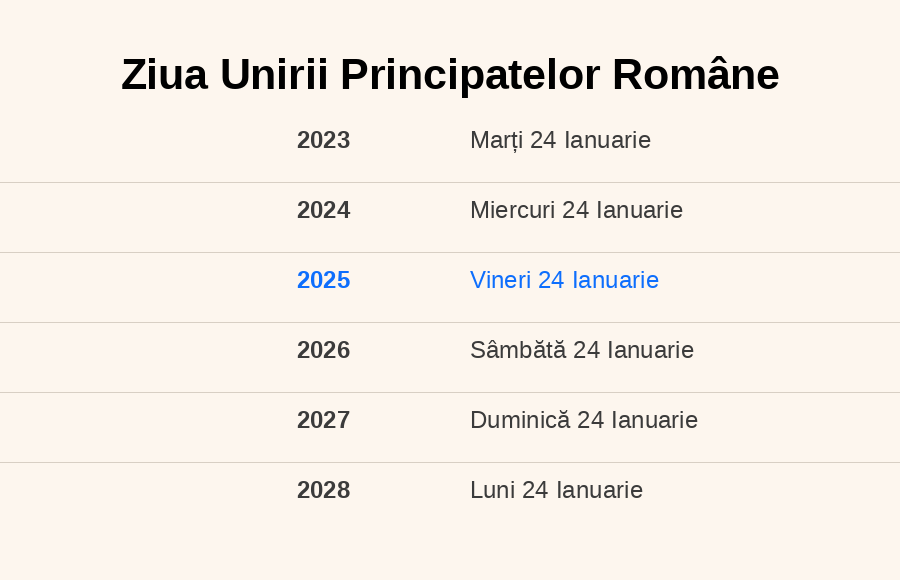Click the word Române in the heading

[x=696, y=74]
